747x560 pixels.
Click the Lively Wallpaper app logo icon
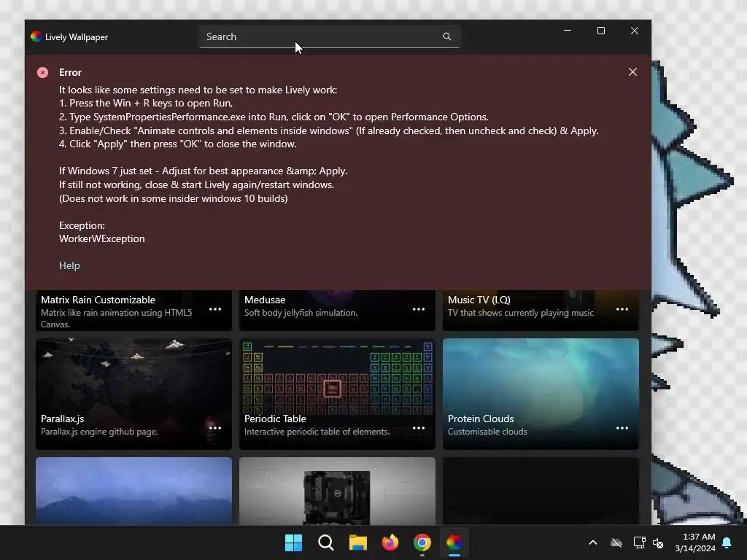[36, 36]
